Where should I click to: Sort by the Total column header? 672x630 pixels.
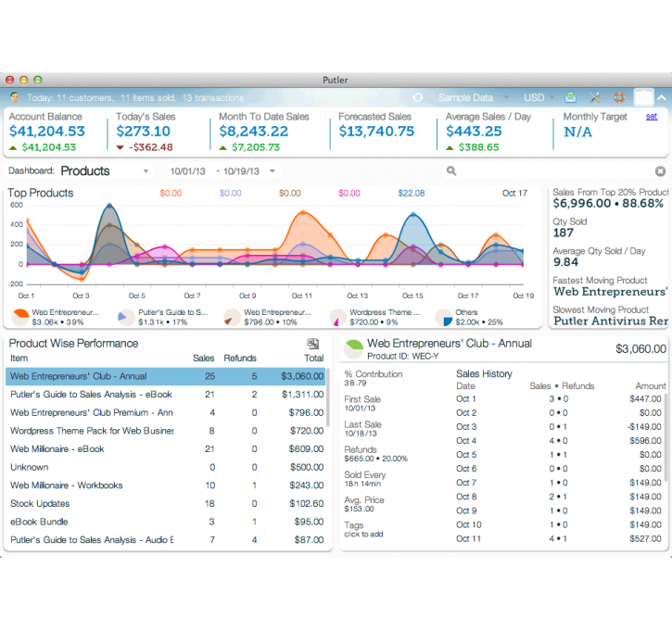coord(313,358)
